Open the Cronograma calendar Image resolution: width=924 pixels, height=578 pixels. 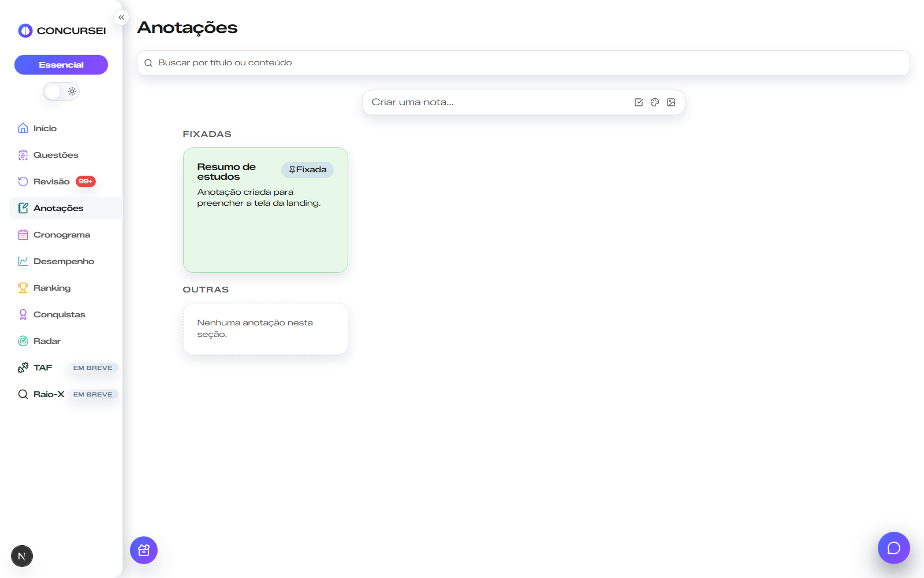[61, 235]
